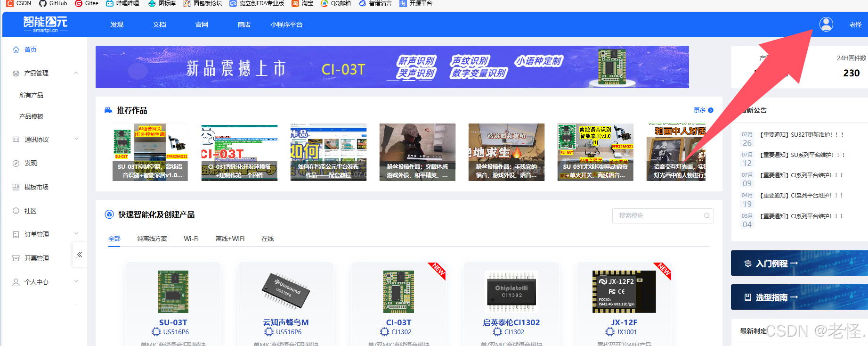The width and height of the screenshot is (868, 346).
Task: Click the 社区 sidebar icon
Action: click(16, 211)
